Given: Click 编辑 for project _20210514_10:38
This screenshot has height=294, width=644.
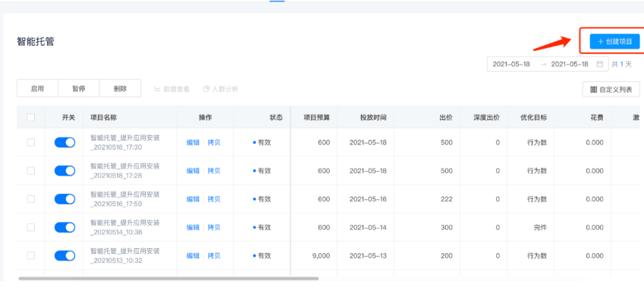Looking at the screenshot, I should (x=193, y=228).
